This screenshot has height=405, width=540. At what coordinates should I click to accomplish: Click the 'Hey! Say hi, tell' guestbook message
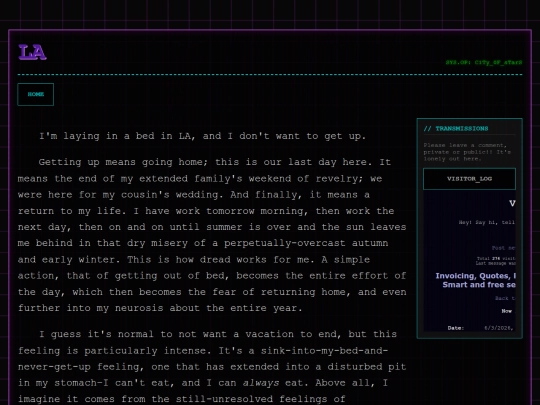[x=487, y=222]
